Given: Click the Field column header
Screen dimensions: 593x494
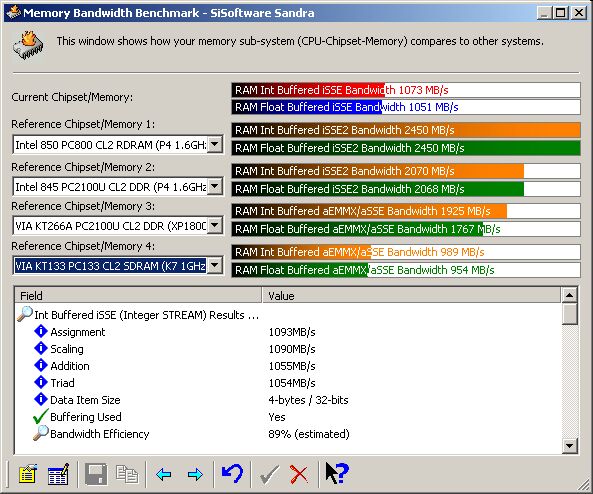Looking at the screenshot, I should click(x=138, y=295).
